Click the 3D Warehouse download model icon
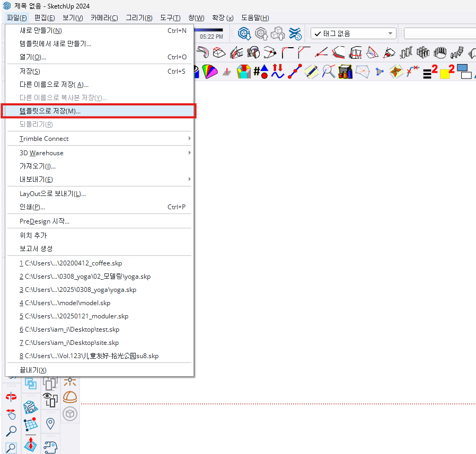476x454 pixels. pos(244,33)
